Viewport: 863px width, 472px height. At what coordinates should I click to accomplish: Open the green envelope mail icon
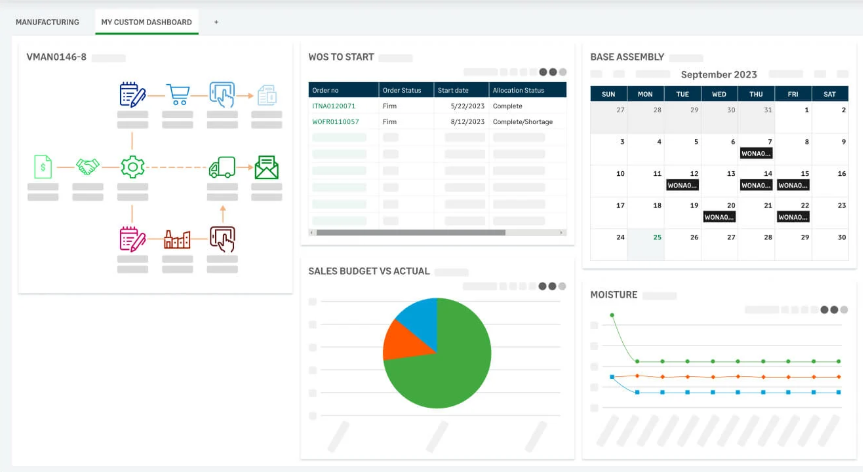pyautogui.click(x=267, y=167)
